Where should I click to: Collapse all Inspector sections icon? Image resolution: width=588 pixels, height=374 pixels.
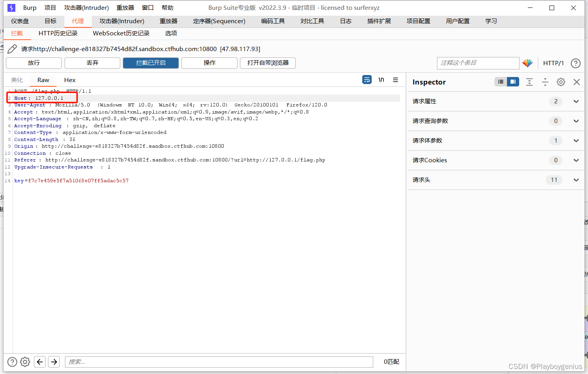(545, 82)
